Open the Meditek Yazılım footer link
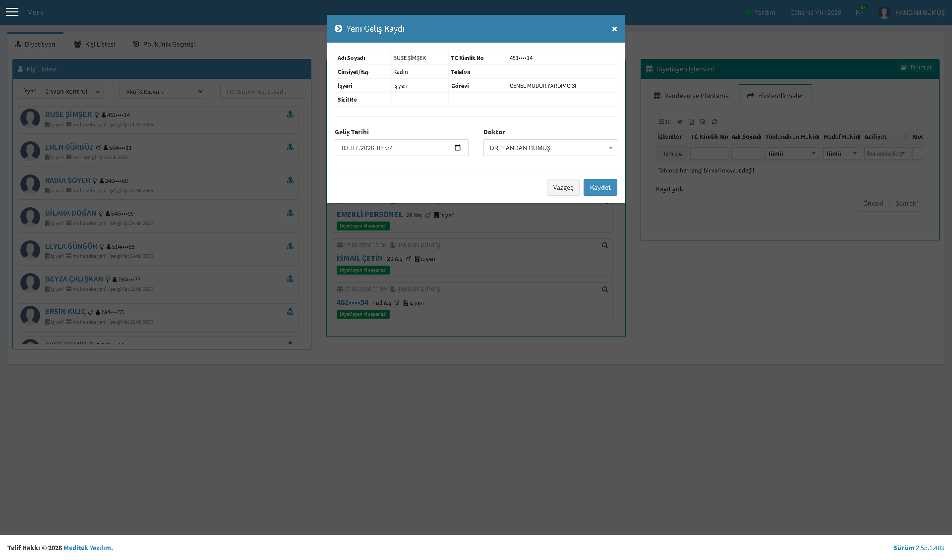The width and height of the screenshot is (952, 560). click(x=87, y=548)
